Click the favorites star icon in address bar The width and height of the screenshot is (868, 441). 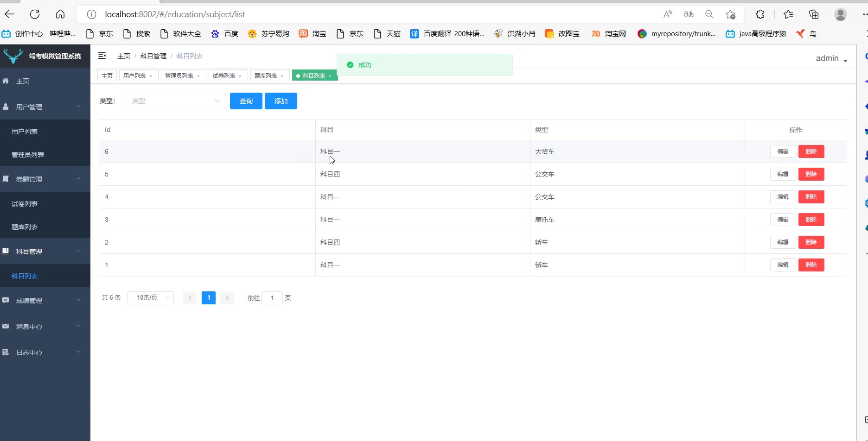click(x=730, y=14)
